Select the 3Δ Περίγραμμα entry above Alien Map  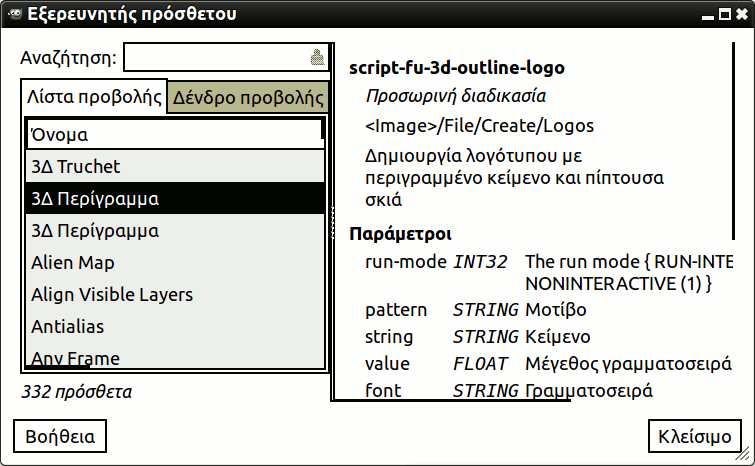(175, 231)
